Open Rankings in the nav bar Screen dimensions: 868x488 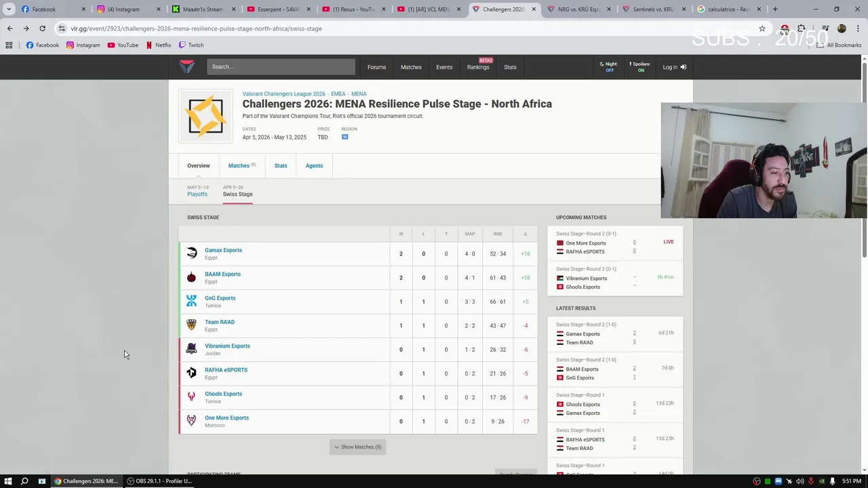478,67
